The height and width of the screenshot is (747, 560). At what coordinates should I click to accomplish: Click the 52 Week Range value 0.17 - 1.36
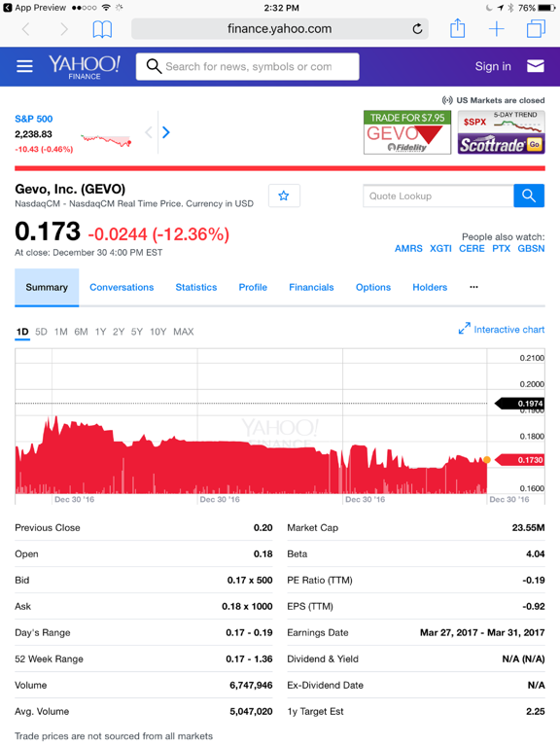[249, 658]
